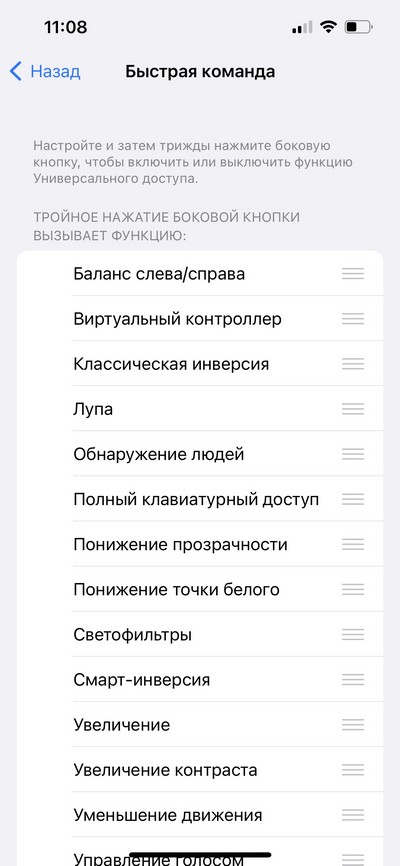
Task: Go back via the Назад link
Action: pyautogui.click(x=55, y=71)
